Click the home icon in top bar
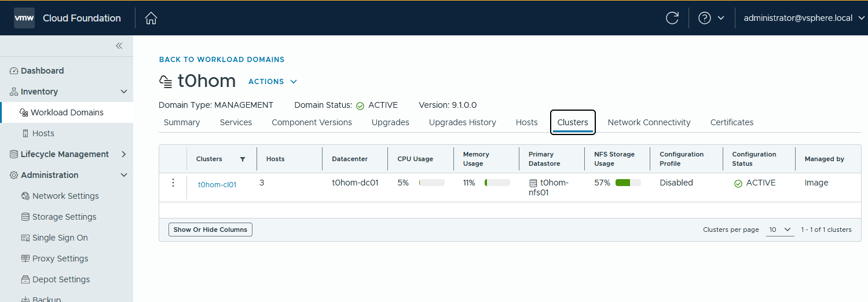Screen dimensions: 868x302 [151, 18]
